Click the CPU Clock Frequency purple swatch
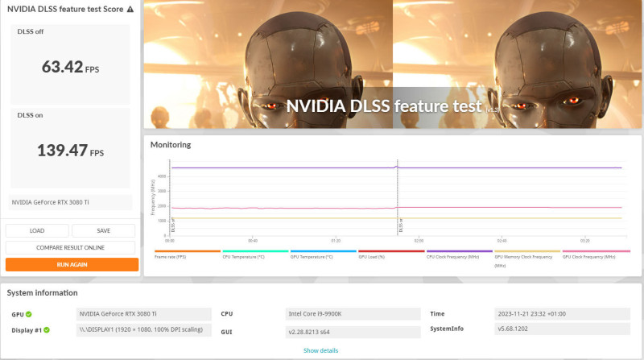 [459, 250]
